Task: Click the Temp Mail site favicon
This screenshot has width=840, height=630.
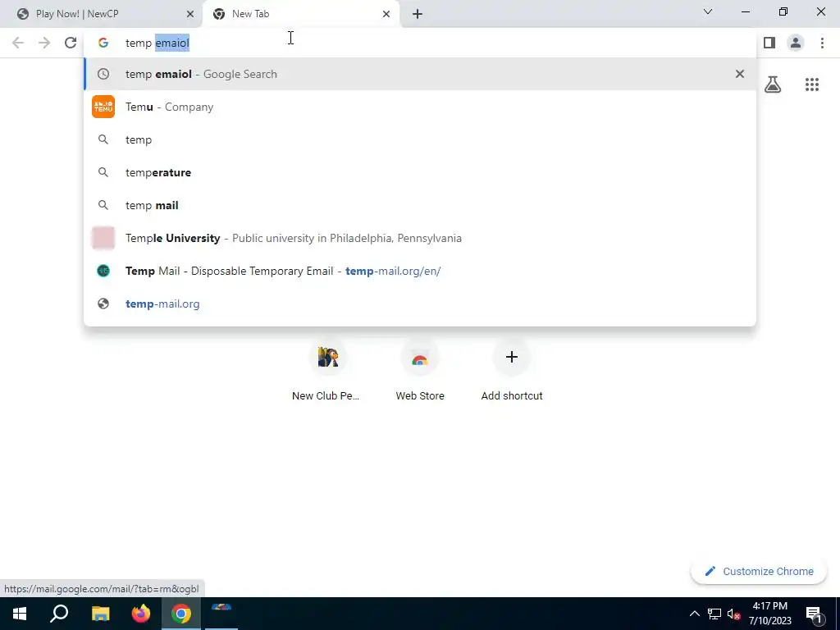Action: tap(103, 271)
